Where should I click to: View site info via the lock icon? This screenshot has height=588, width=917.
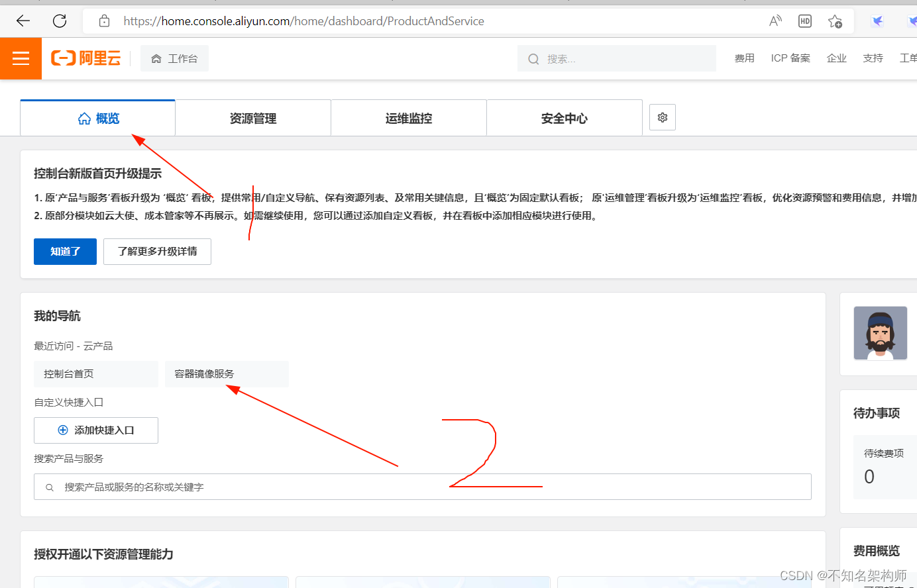[x=104, y=21]
